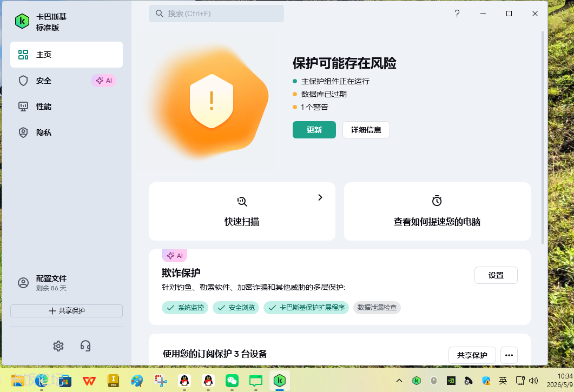Expand quick scan options chevron arrow
This screenshot has width=574, height=392.
(x=320, y=197)
